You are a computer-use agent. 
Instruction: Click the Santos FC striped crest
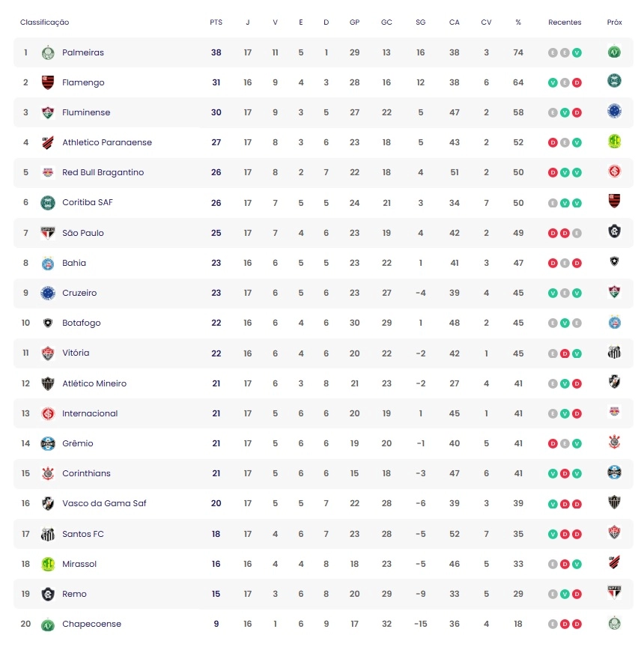[48, 534]
